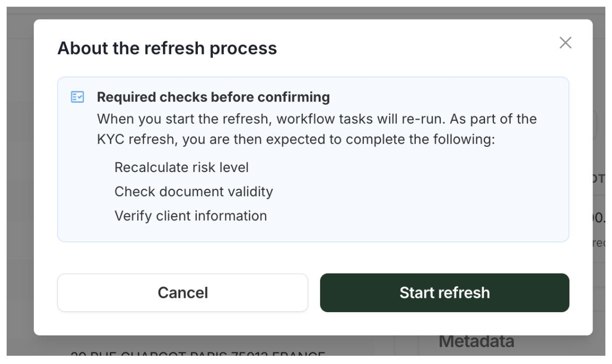Select the 'Required checks before confirming' heading
This screenshot has width=612, height=364.
(213, 97)
